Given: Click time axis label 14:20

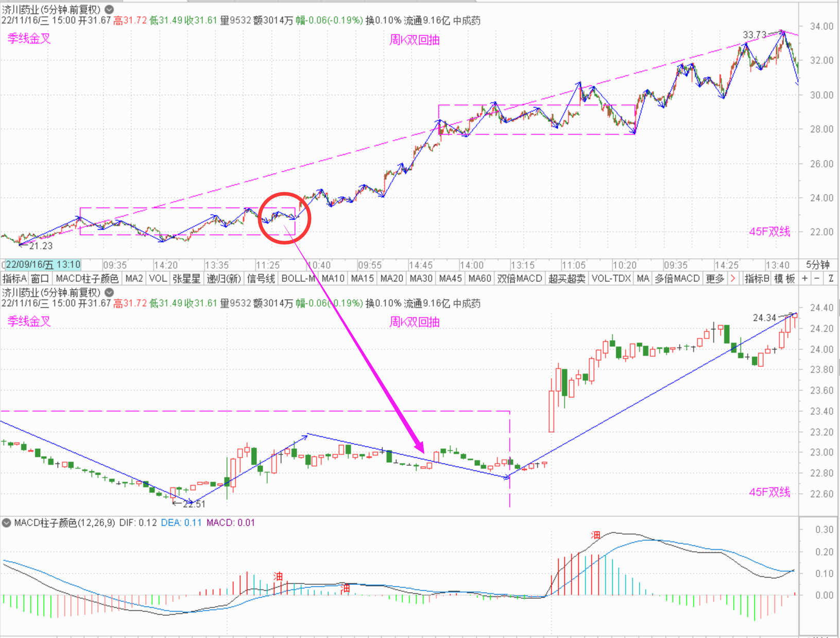Looking at the screenshot, I should [x=165, y=265].
